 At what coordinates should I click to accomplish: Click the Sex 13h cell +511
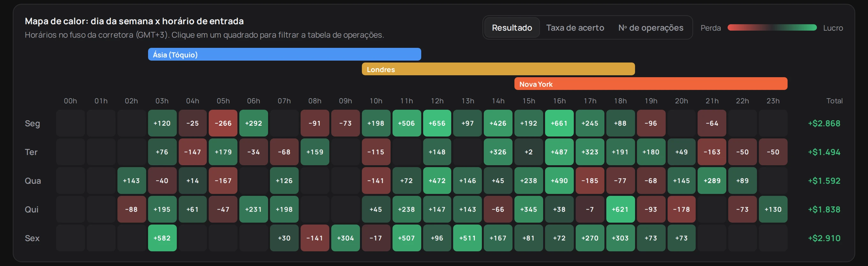[x=468, y=238]
